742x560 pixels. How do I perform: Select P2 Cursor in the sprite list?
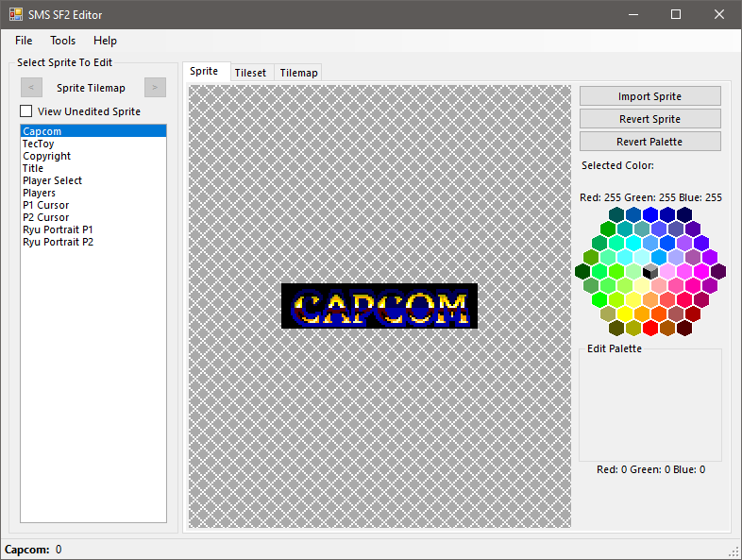point(93,217)
